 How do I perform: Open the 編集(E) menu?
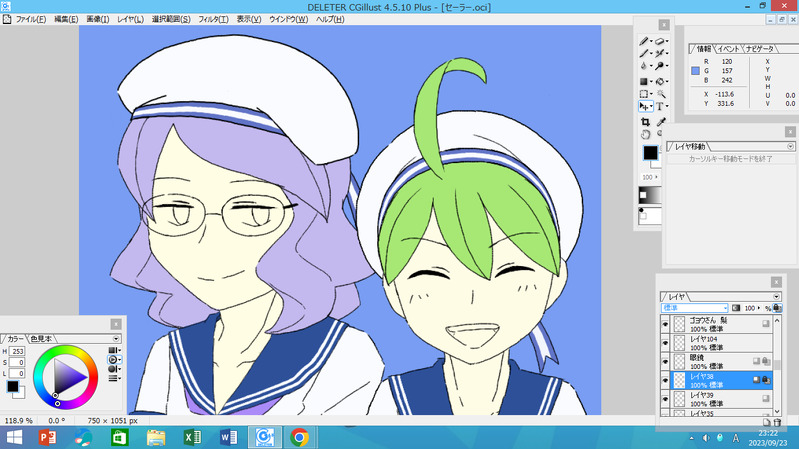pos(66,19)
